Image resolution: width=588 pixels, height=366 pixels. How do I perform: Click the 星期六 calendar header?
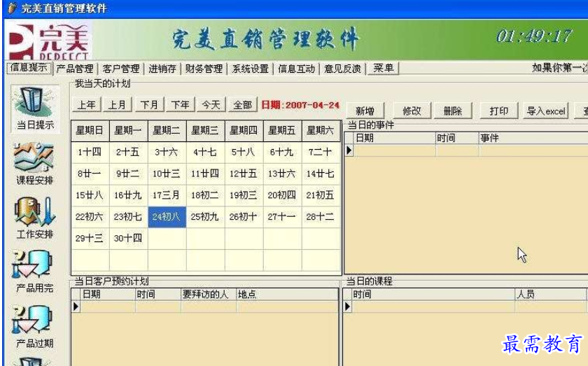[x=321, y=131]
